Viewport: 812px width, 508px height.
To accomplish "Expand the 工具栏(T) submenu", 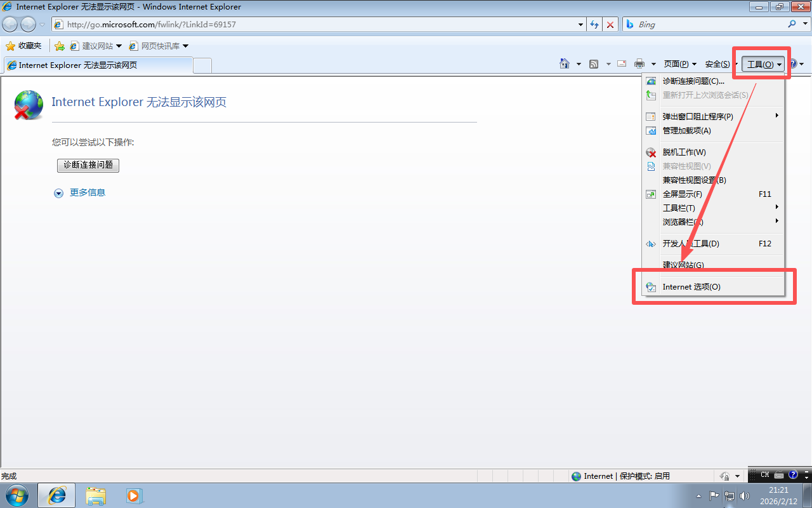I will coord(714,208).
